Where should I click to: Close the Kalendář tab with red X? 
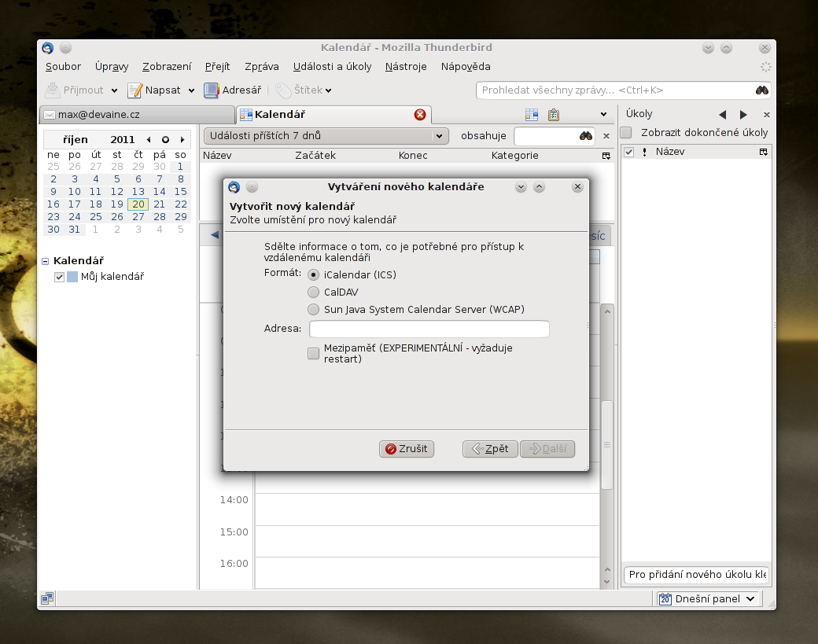[419, 115]
